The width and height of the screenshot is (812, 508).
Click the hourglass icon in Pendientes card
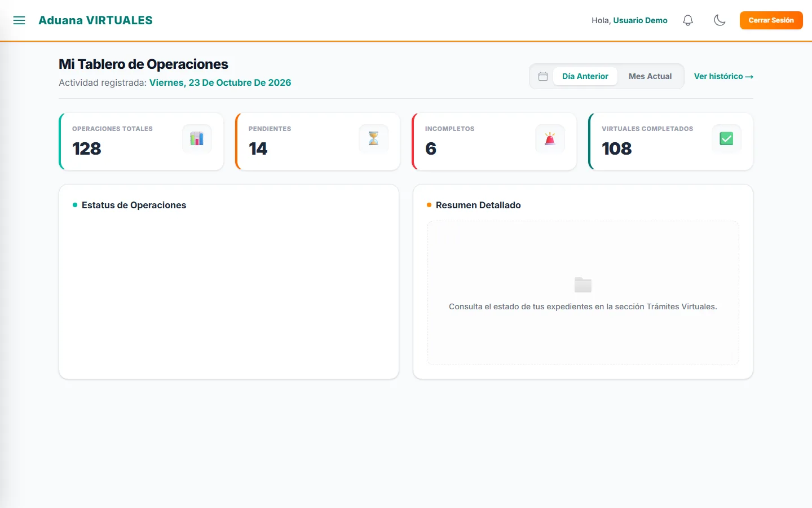(x=373, y=138)
